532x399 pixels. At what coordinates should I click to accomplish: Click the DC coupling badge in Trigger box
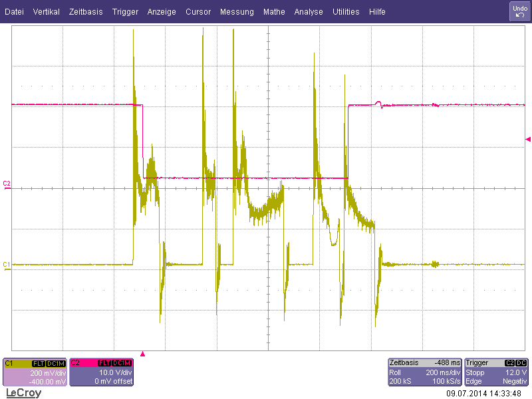[521, 363]
